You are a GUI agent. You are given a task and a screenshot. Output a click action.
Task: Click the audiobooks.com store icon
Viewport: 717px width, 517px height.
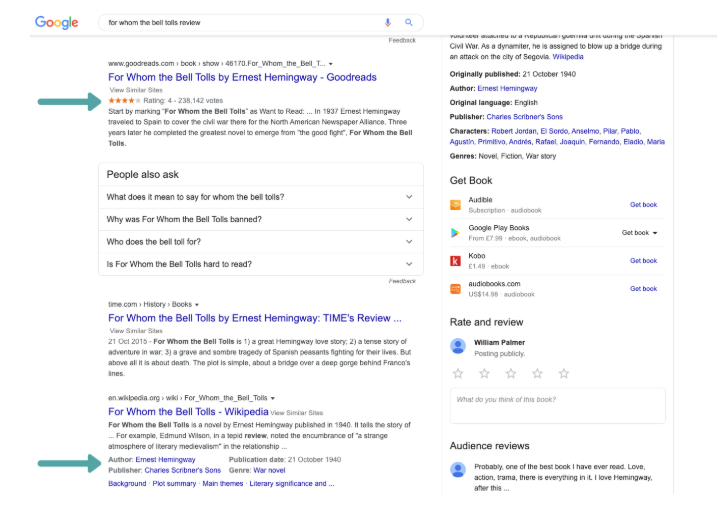pyautogui.click(x=455, y=288)
